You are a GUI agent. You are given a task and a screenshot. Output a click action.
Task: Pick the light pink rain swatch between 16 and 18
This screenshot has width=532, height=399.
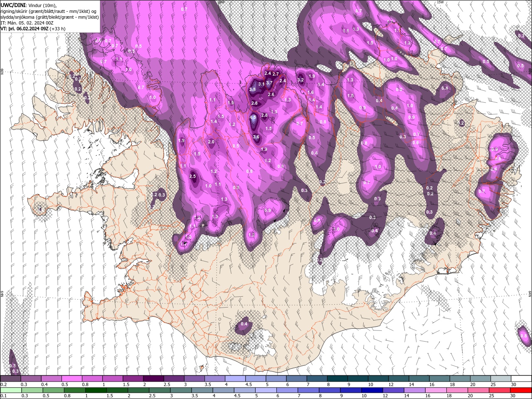(x=436, y=390)
